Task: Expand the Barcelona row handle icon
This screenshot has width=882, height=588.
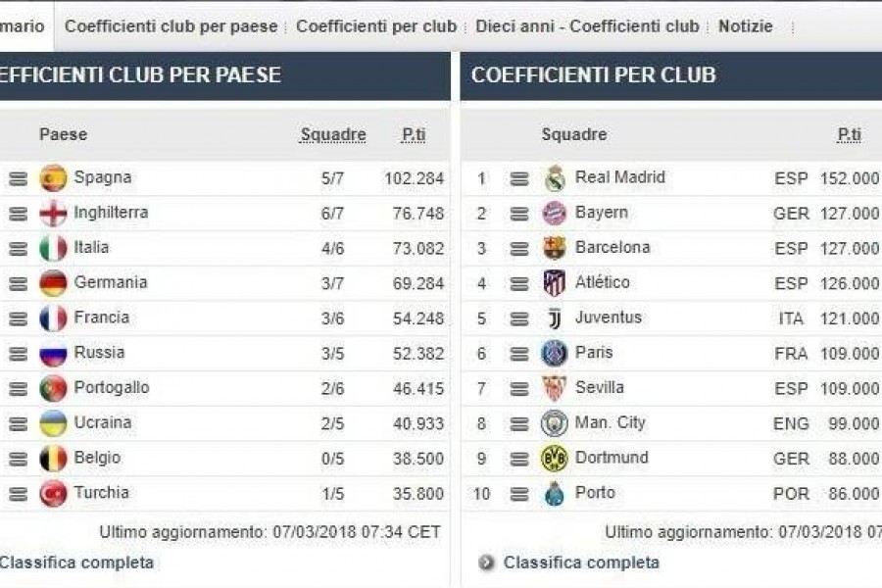Action: tap(519, 249)
